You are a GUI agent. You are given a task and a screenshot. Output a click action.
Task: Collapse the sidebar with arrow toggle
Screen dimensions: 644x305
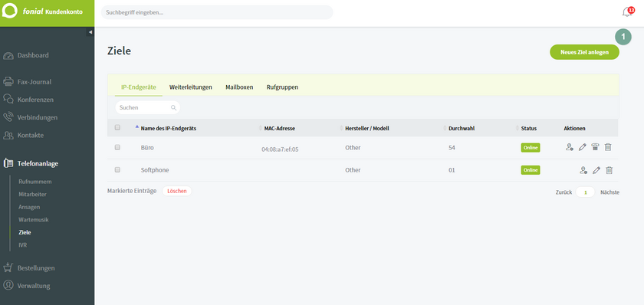tap(90, 32)
